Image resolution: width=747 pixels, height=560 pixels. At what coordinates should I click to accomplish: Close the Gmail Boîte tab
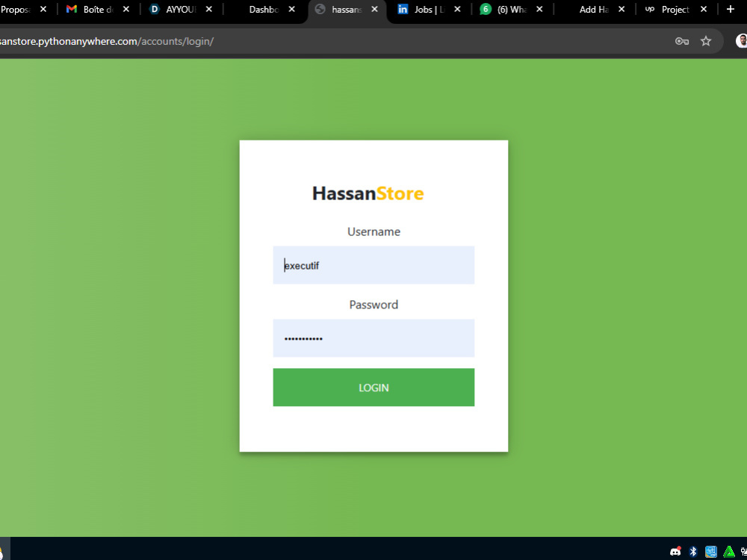(x=125, y=9)
